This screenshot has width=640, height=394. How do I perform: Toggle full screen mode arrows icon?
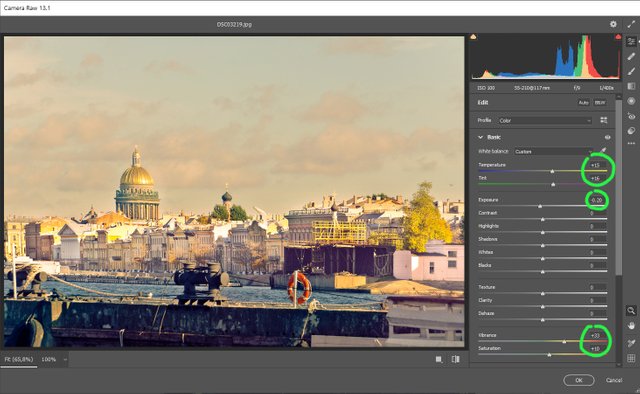pyautogui.click(x=631, y=24)
